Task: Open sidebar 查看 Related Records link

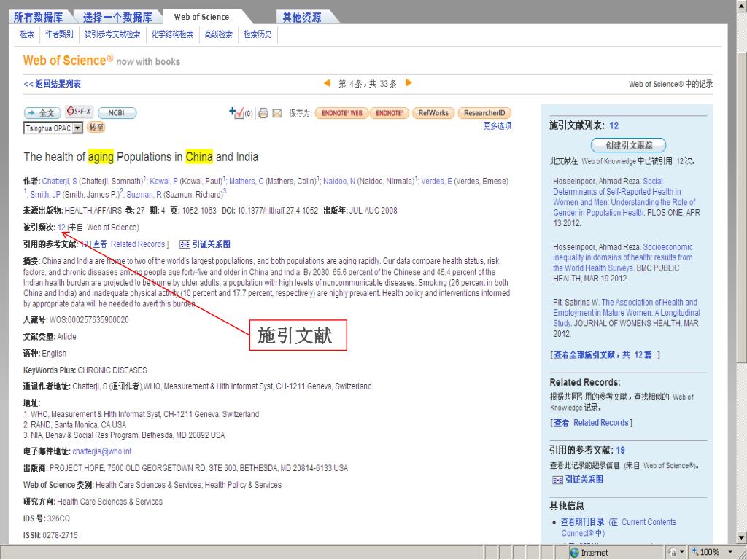Action: point(591,423)
